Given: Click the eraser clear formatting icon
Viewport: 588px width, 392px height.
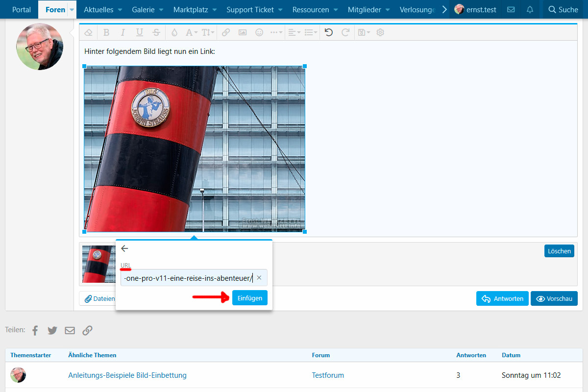Looking at the screenshot, I should click(88, 32).
